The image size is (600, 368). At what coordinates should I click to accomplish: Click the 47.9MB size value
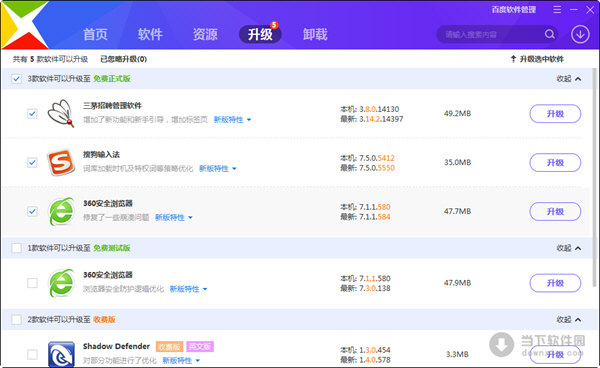(x=457, y=283)
